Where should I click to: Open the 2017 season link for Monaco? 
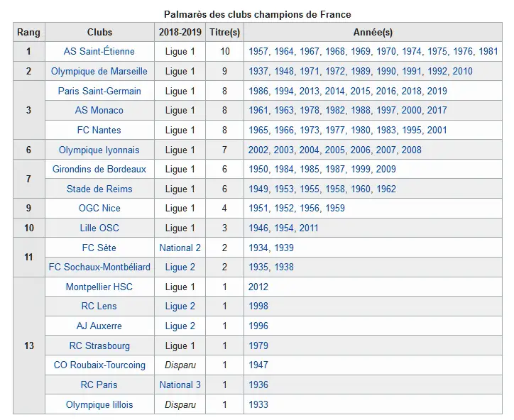(x=437, y=110)
